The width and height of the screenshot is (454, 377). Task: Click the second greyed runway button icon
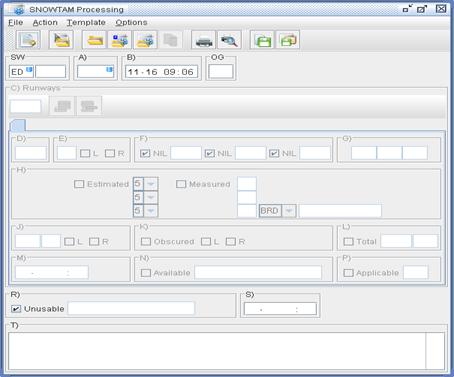[89, 106]
